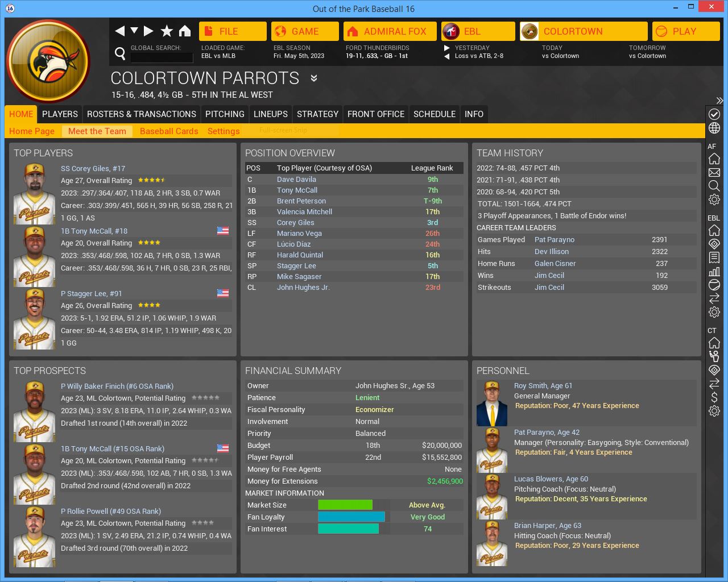Collapse the right sidebar with double chevron

[x=719, y=101]
